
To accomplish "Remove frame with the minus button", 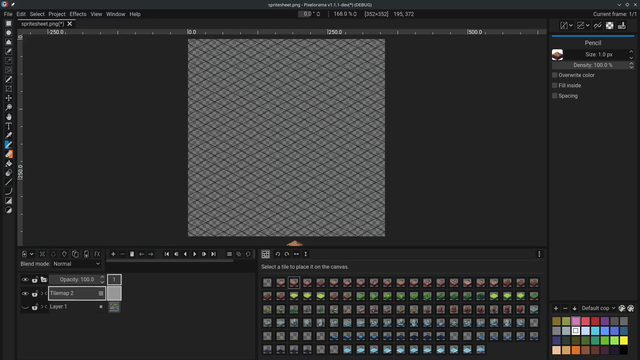I will pos(122,254).
